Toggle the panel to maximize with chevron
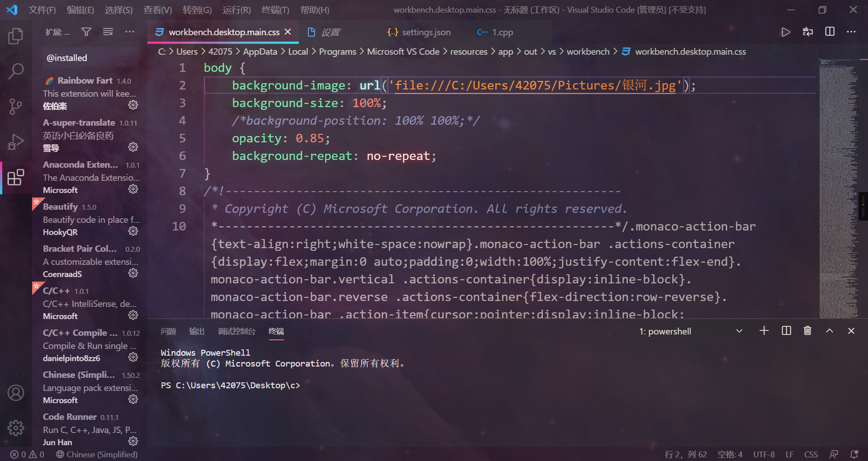 (830, 331)
